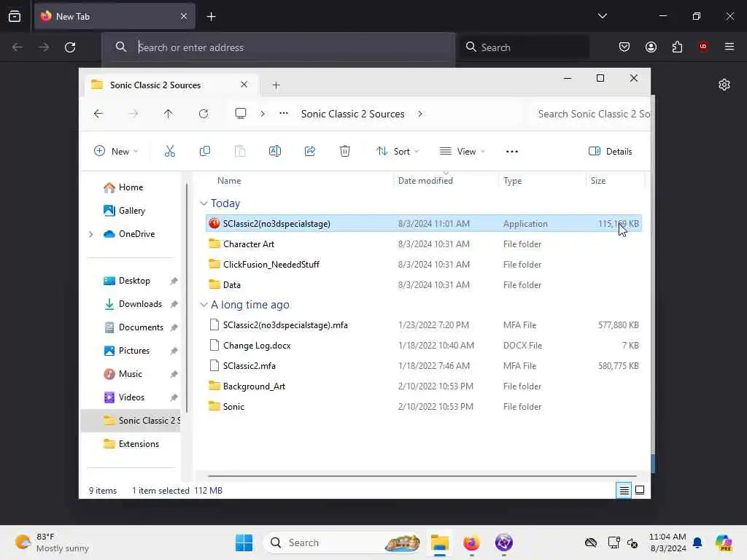Switch to the details list view icon in status bar
747x560 pixels.
[x=624, y=490]
